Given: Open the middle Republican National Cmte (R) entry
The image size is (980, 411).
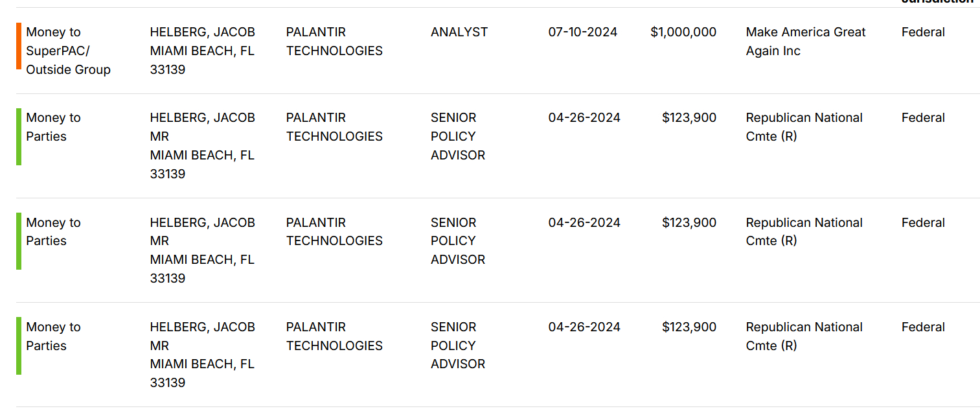Looking at the screenshot, I should click(x=804, y=231).
